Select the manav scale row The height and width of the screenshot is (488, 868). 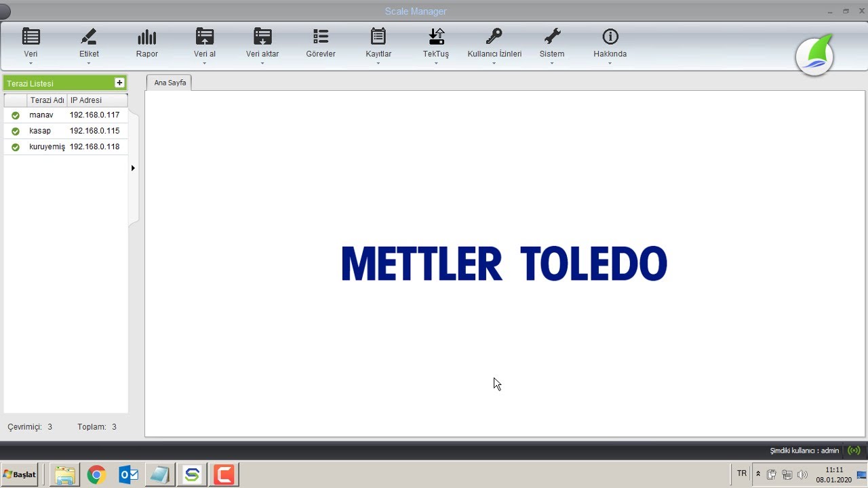[66, 115]
